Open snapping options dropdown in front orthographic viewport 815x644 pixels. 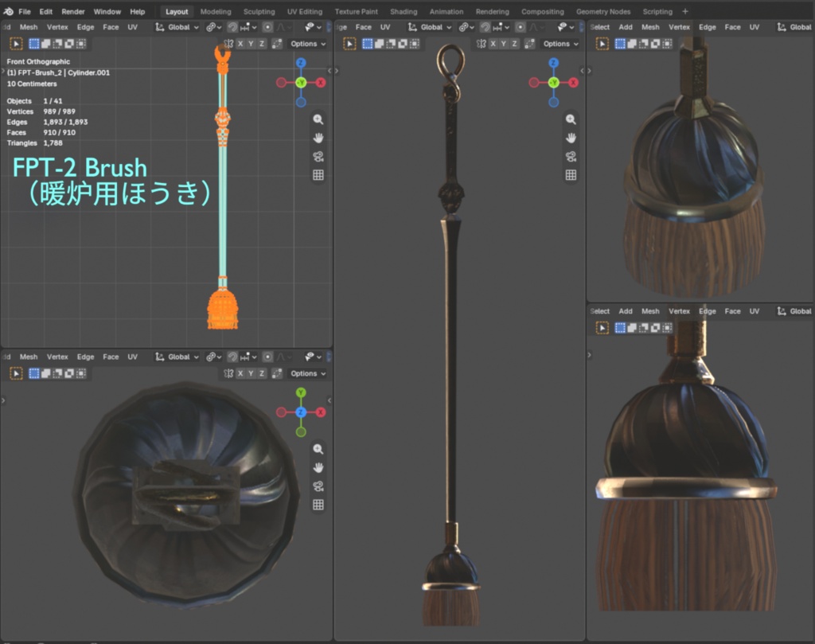tap(249, 27)
